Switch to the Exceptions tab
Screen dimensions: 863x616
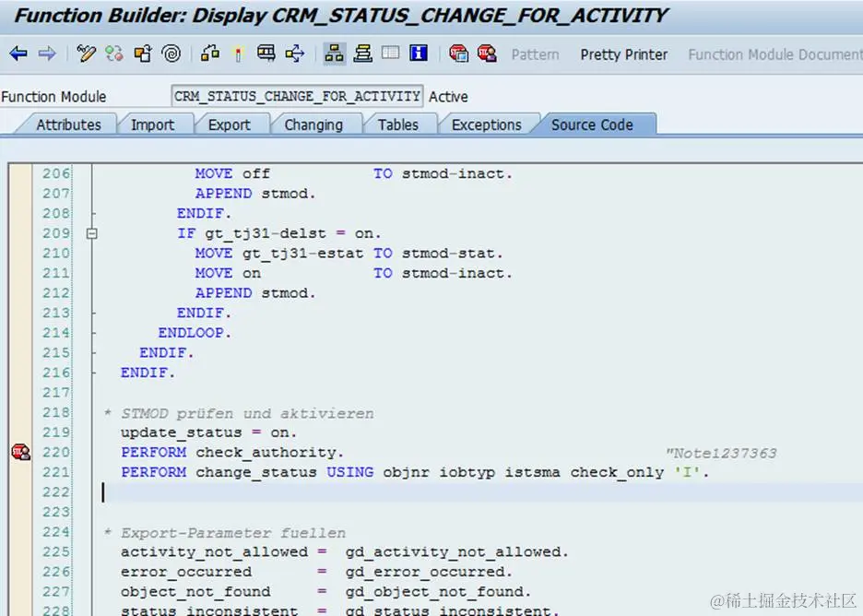pos(487,125)
